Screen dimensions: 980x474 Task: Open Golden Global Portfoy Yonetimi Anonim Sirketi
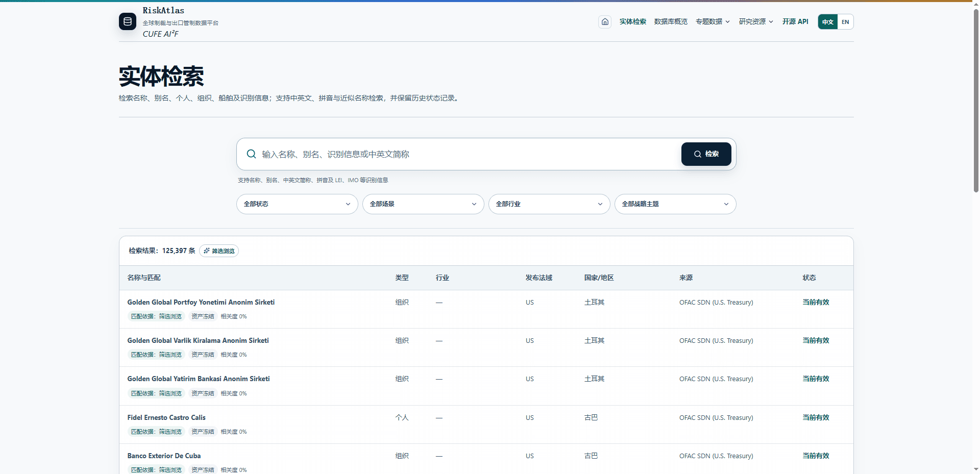(x=201, y=302)
